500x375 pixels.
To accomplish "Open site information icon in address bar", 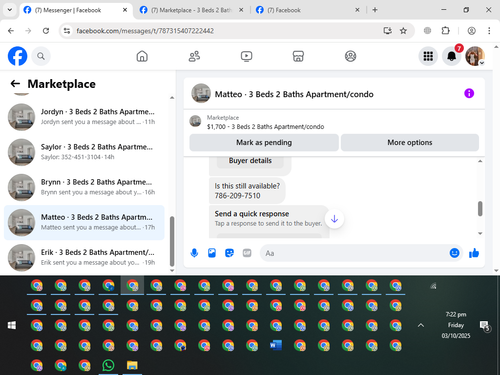I will (x=67, y=31).
